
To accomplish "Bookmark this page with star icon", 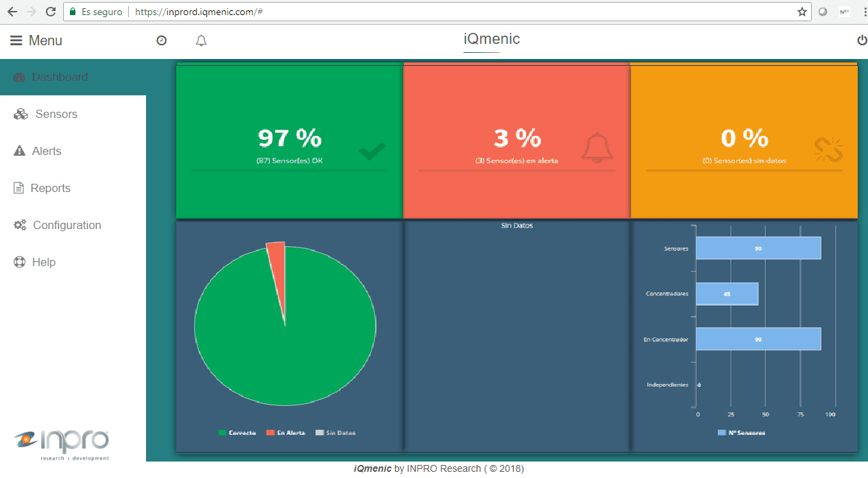I will point(801,12).
